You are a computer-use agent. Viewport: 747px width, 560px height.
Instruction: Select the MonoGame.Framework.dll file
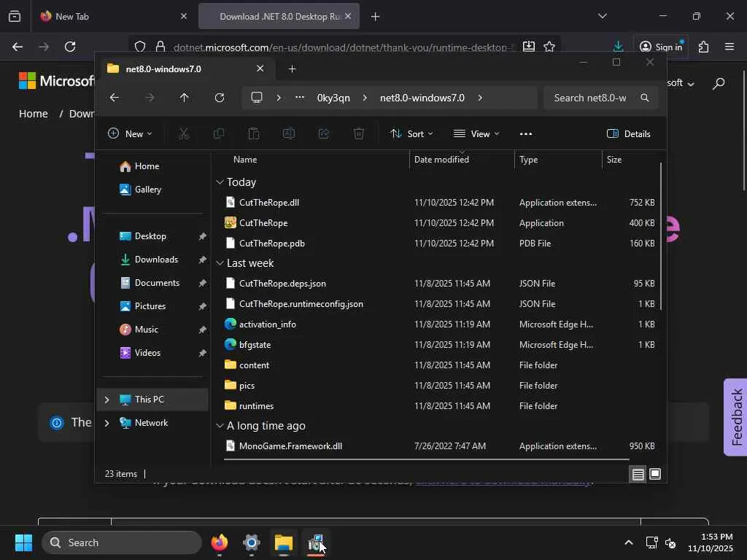290,446
